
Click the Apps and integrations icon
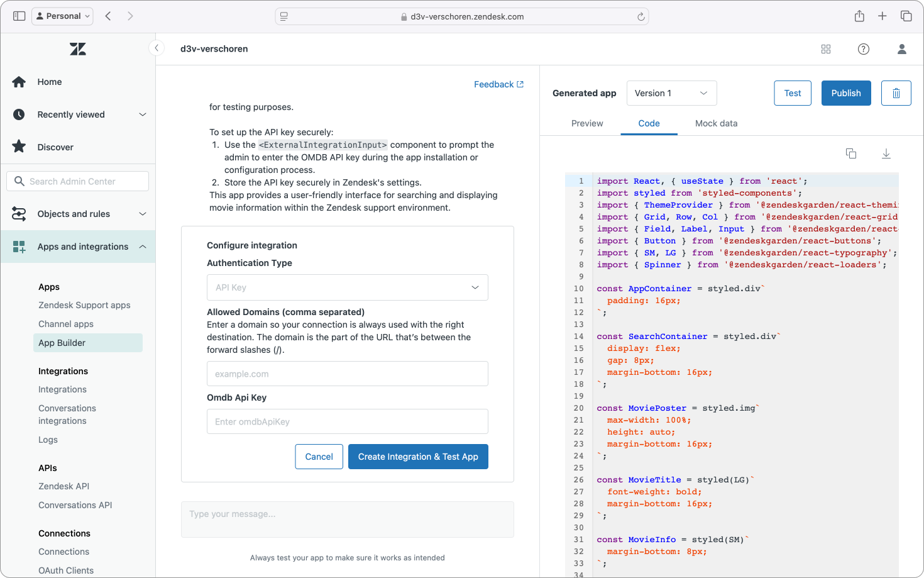pyautogui.click(x=19, y=247)
